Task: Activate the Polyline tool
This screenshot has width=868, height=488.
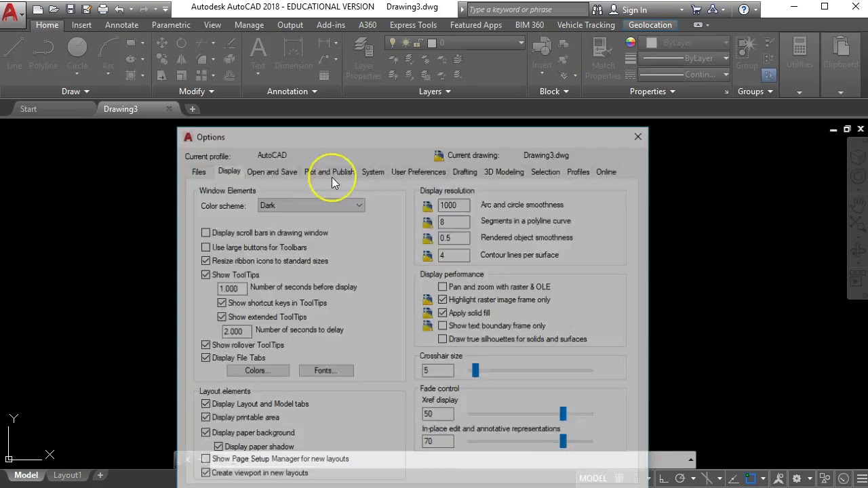Action: [43, 54]
